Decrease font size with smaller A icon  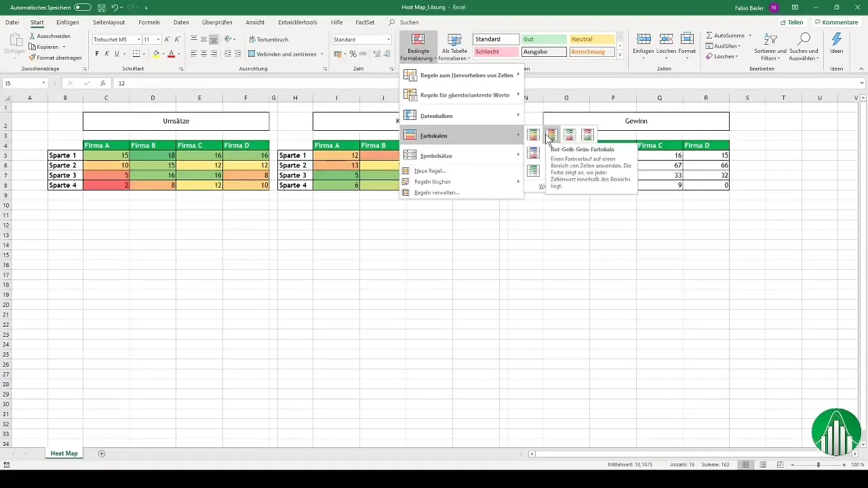pos(178,39)
